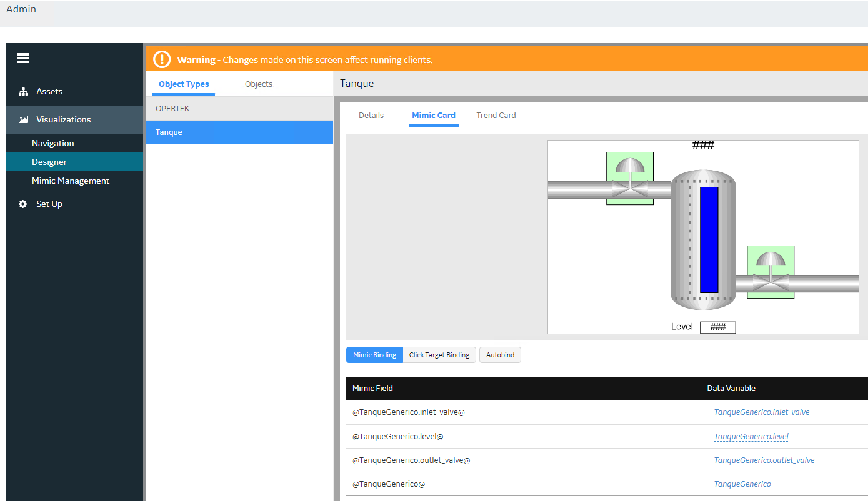Click the inlet valve symbol in mimic

(630, 178)
